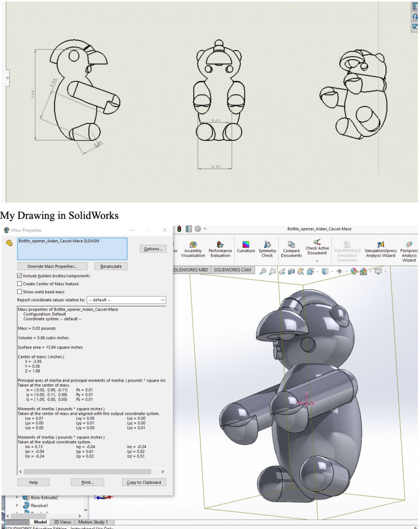Click the Help button
The width and height of the screenshot is (420, 529).
[33, 483]
